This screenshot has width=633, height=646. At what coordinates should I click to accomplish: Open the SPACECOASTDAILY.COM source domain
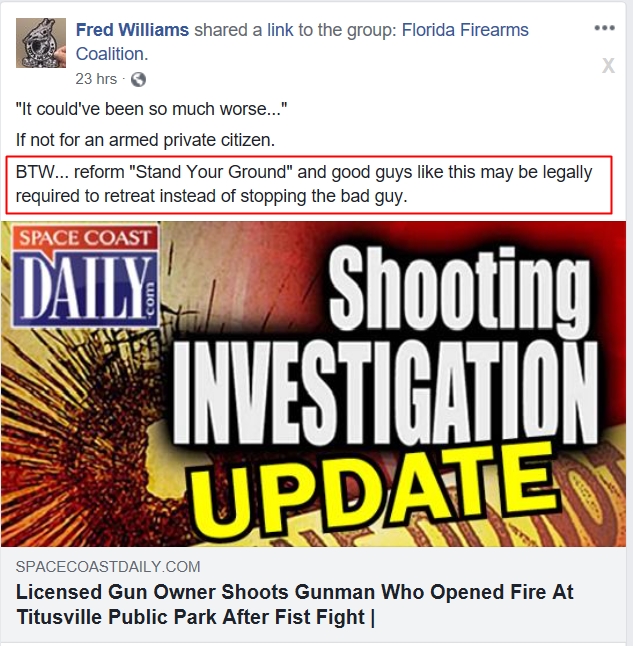(x=108, y=567)
